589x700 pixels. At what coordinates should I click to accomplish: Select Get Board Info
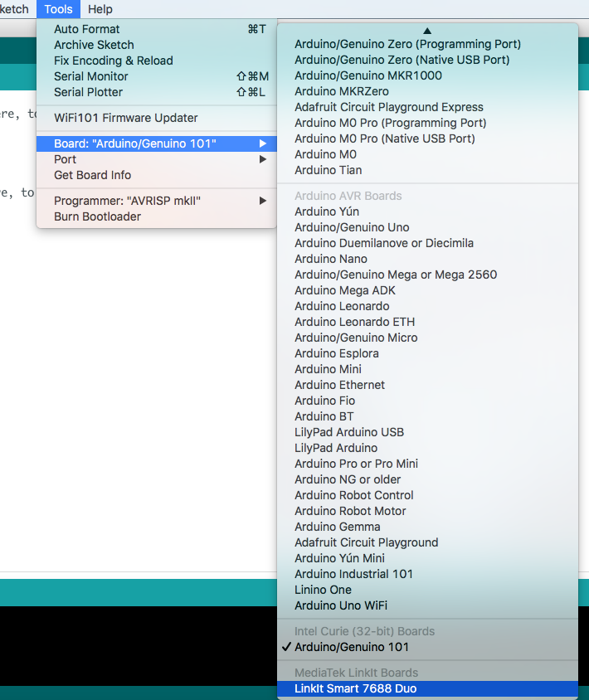pyautogui.click(x=157, y=175)
